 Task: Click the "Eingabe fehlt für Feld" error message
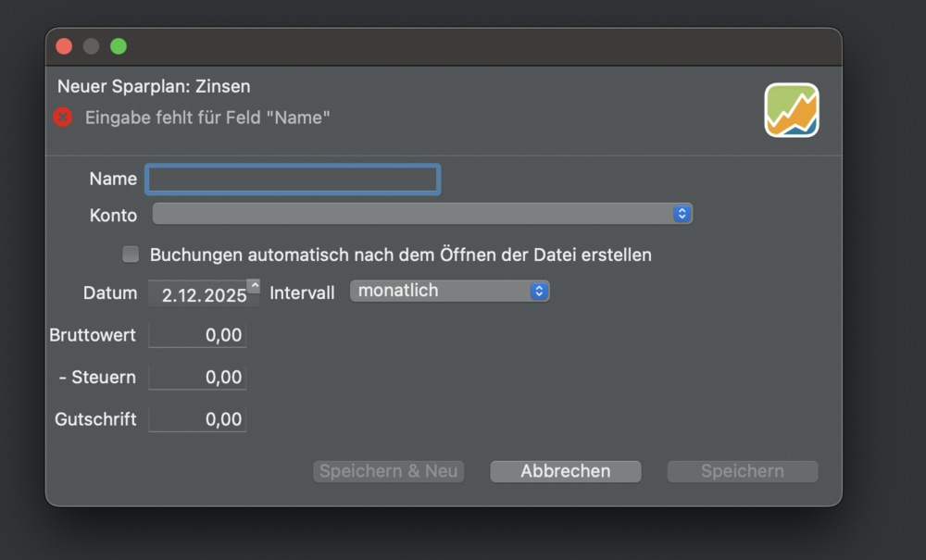[207, 118]
